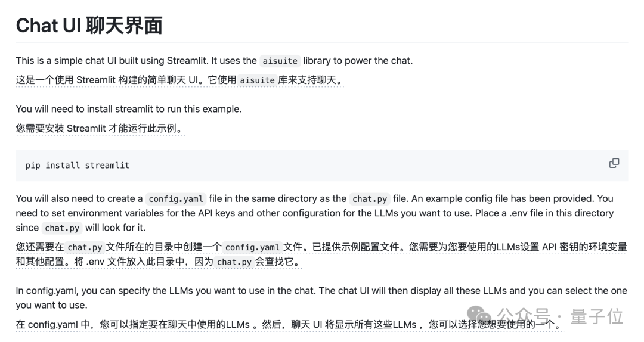
Task: Click 'chat.py' code tag before 'file. An example'
Action: pos(370,199)
